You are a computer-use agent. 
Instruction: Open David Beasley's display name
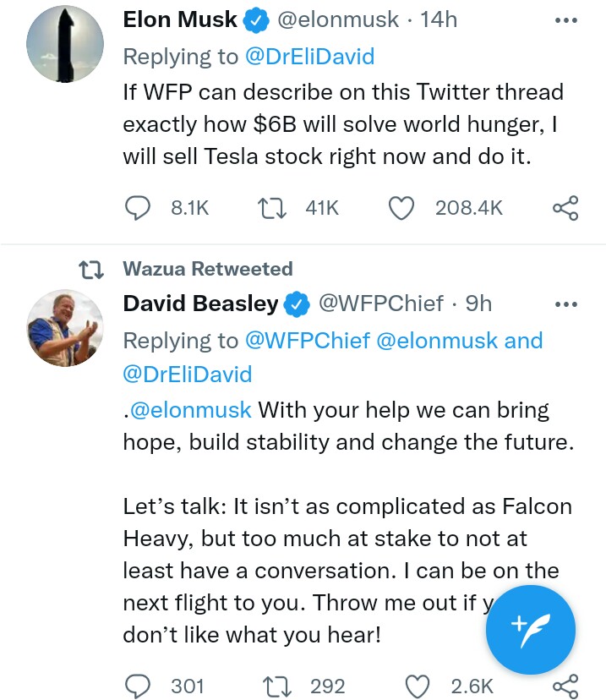pyautogui.click(x=200, y=304)
